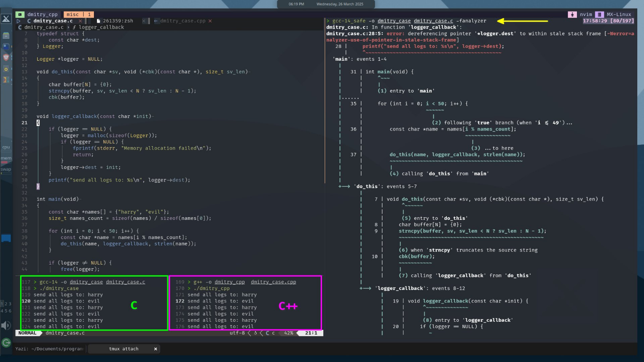Close the dmitry_case.cpp buffer tab
This screenshot has height=362, width=644.
[x=210, y=21]
